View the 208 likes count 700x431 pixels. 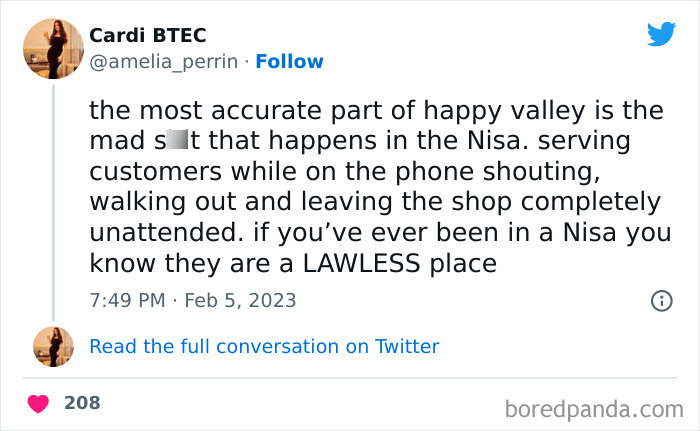point(82,403)
